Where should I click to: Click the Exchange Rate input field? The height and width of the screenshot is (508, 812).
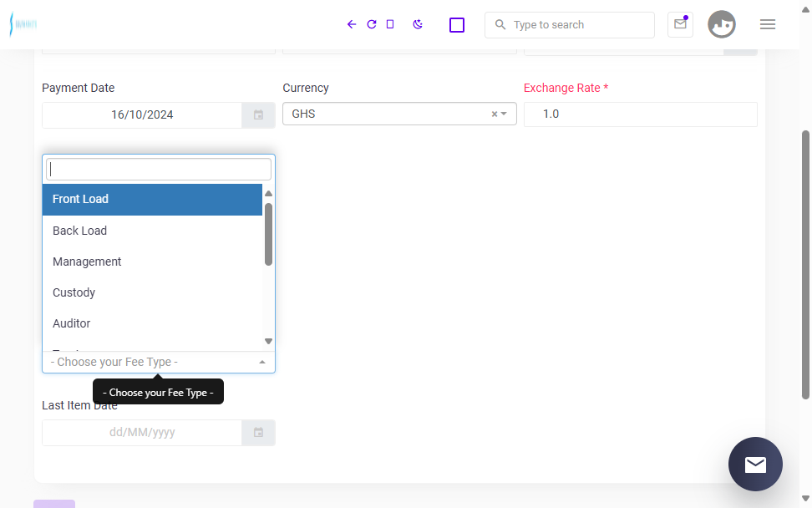tap(641, 114)
